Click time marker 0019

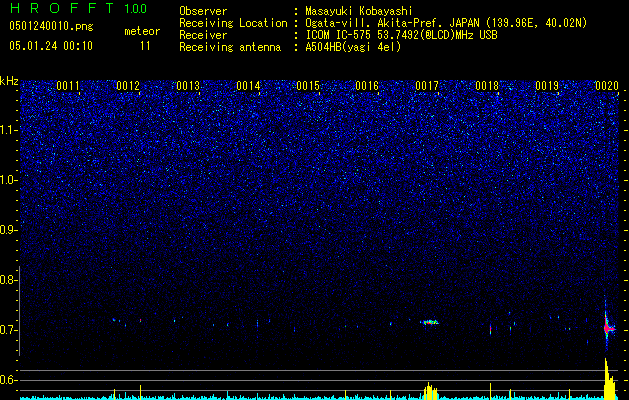point(547,86)
